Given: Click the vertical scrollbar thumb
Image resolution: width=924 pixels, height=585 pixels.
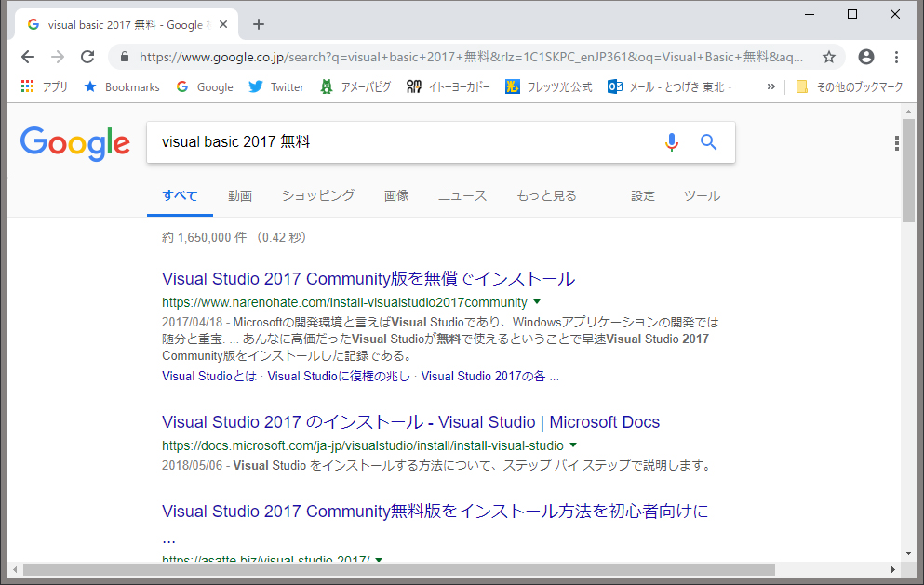Looking at the screenshot, I should tap(908, 171).
